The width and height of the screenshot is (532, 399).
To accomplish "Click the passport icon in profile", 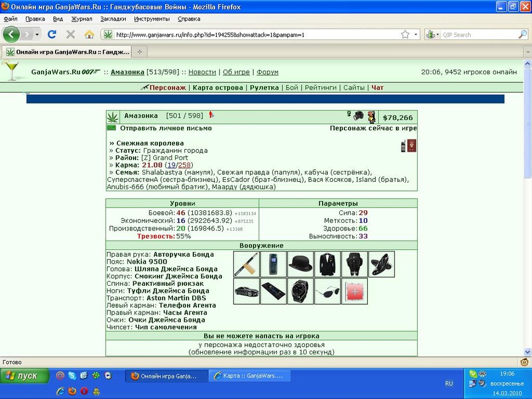I will 411,146.
